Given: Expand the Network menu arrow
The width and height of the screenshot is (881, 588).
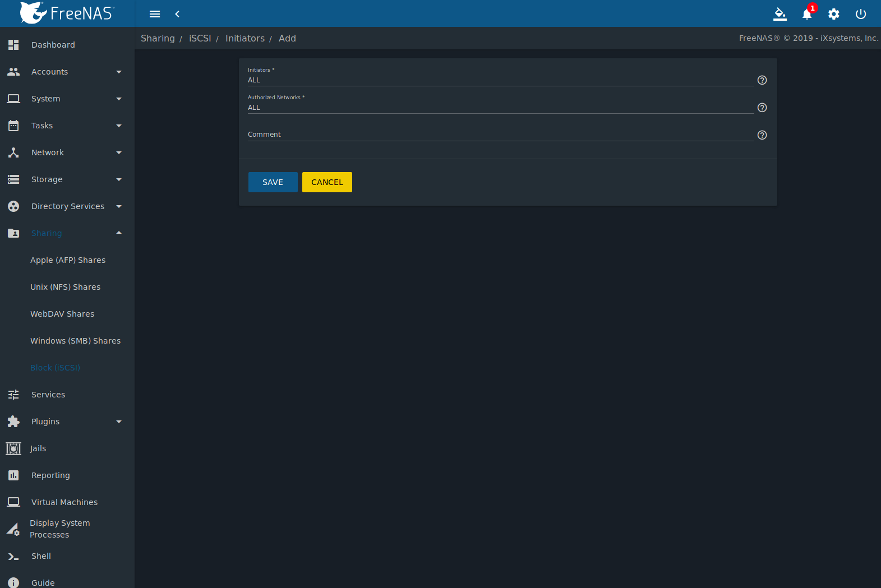Looking at the screenshot, I should tap(119, 152).
